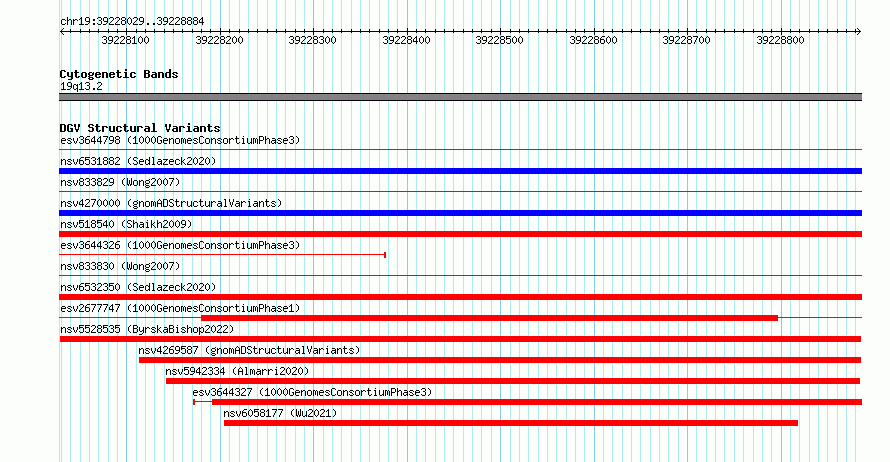
Task: Select the blue nsv6531882 variant bar
Action: [460, 171]
